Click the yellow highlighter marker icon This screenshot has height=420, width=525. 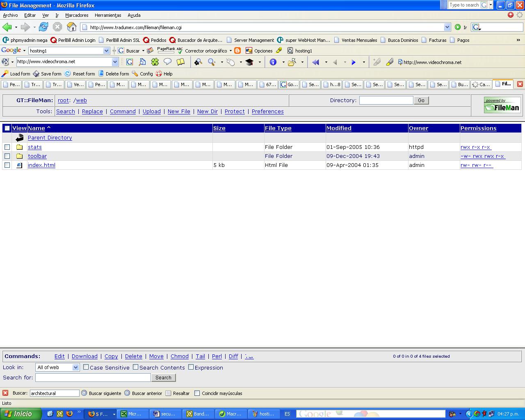point(390,62)
